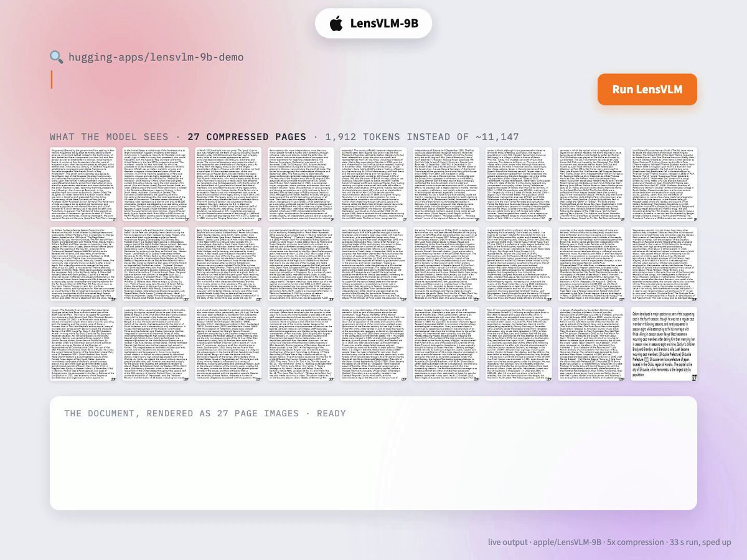Open page 24 thumbnail starting 'Quebec, Canada'
747x560 pixels.
click(x=446, y=345)
